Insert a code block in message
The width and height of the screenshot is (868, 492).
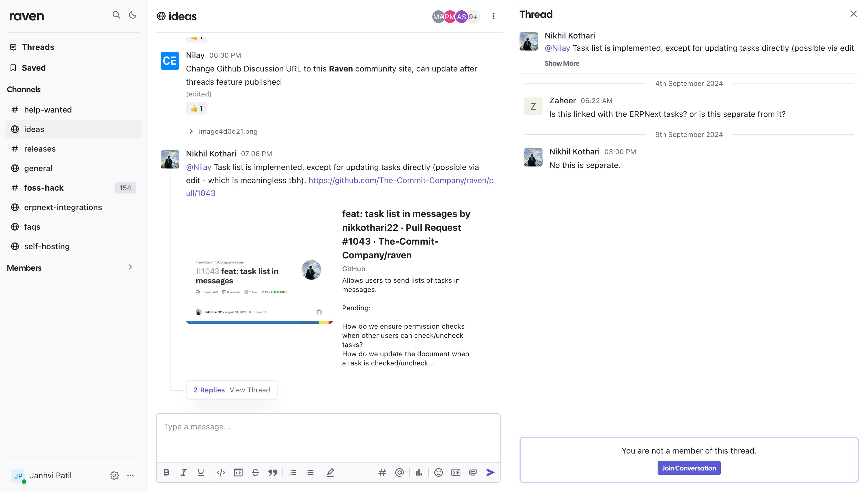238,472
